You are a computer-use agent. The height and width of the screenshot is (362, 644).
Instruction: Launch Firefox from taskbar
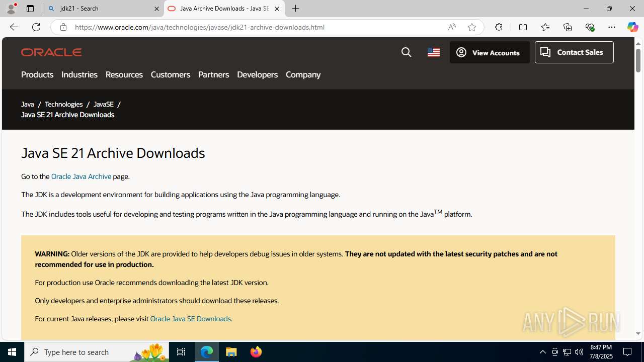(256, 352)
